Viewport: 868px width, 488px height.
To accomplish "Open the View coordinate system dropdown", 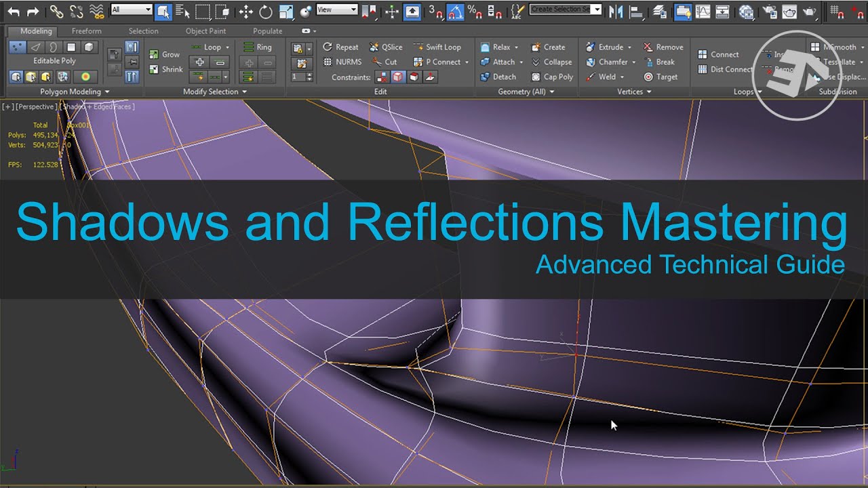I will point(336,9).
